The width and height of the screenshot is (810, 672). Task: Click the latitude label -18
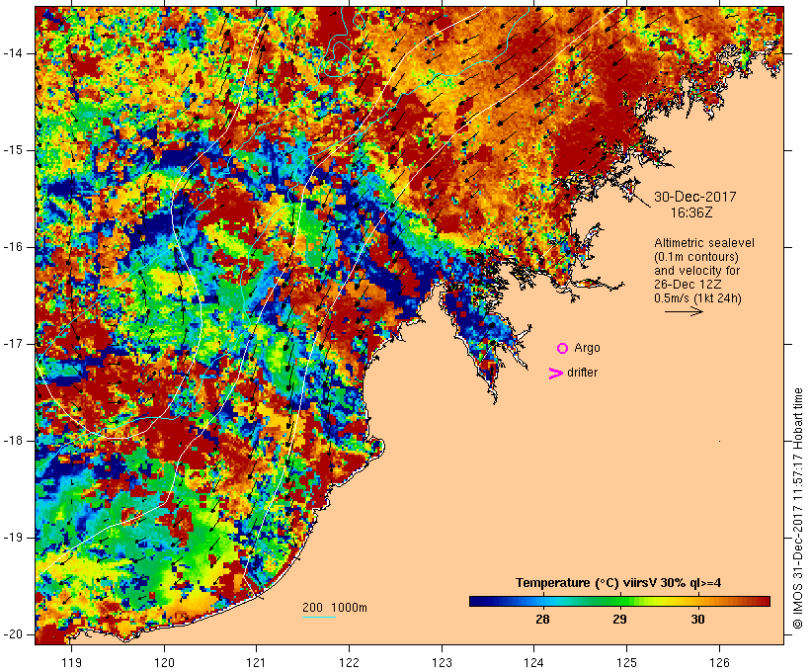(x=12, y=441)
